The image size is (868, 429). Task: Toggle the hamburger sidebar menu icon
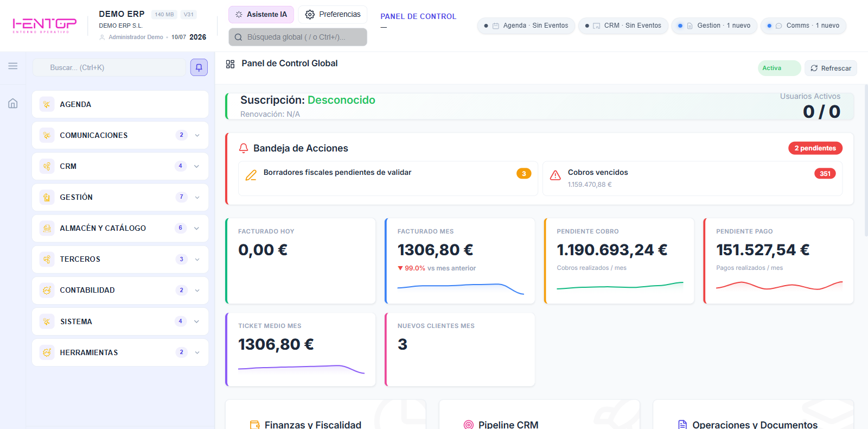pyautogui.click(x=13, y=66)
